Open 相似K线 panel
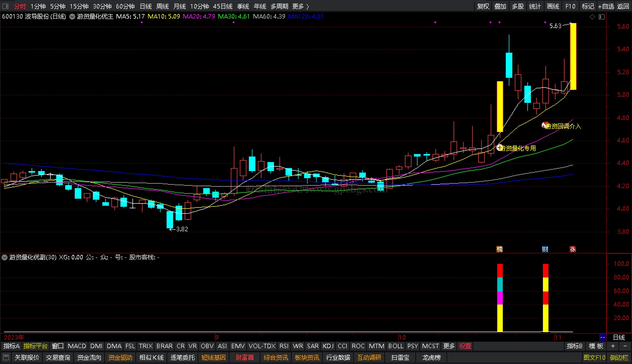This screenshot has height=364, width=632. click(x=152, y=357)
